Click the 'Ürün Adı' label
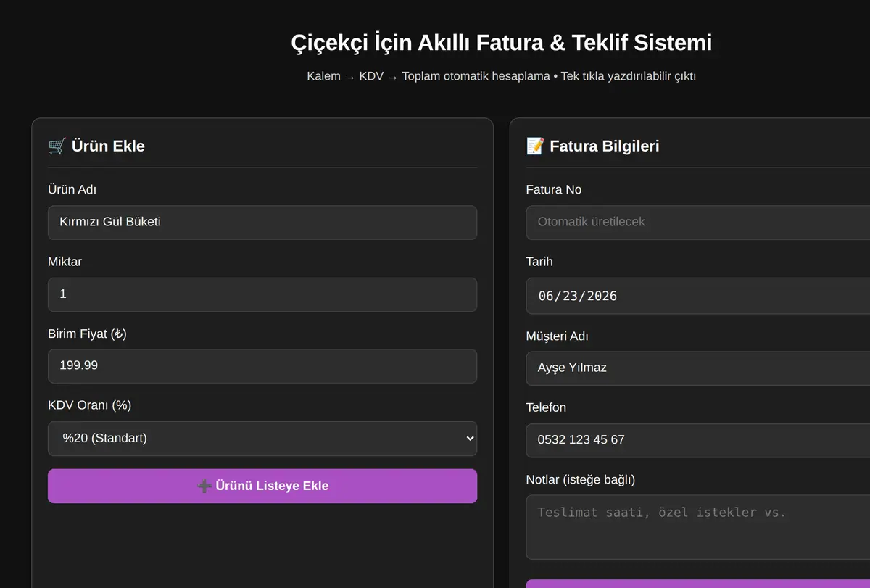Screen dimensions: 870x588 click(72, 190)
